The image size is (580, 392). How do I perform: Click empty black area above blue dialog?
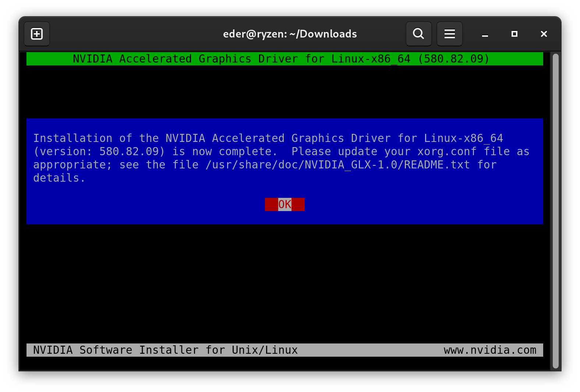tap(284, 92)
